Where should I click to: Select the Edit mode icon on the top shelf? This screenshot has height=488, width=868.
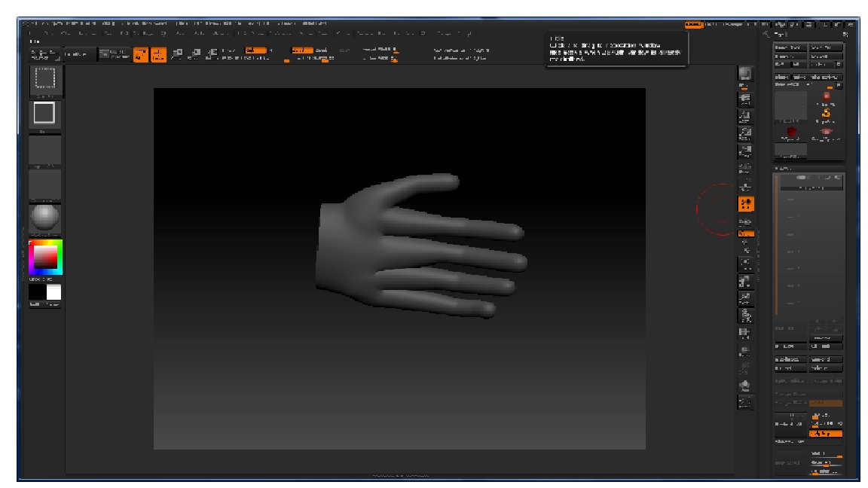[x=140, y=53]
